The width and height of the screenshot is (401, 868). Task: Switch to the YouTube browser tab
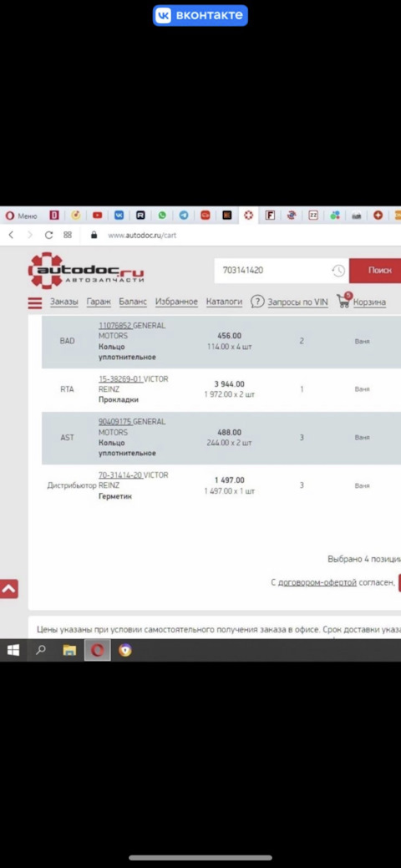pyautogui.click(x=98, y=216)
